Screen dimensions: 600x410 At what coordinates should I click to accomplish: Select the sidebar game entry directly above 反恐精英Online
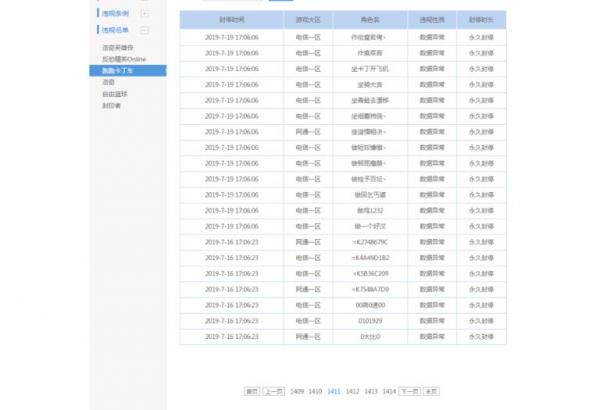(118, 47)
